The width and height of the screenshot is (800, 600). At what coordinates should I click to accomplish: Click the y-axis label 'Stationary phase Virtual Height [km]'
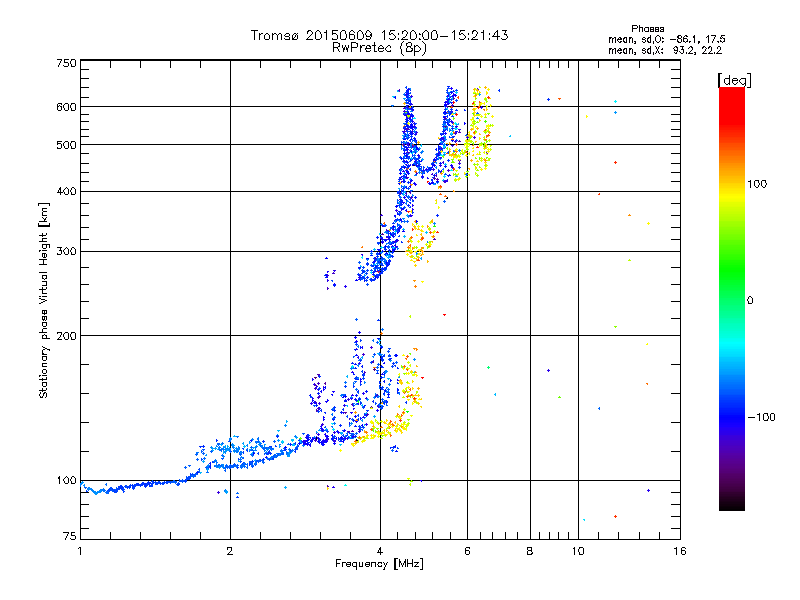[x=44, y=301]
